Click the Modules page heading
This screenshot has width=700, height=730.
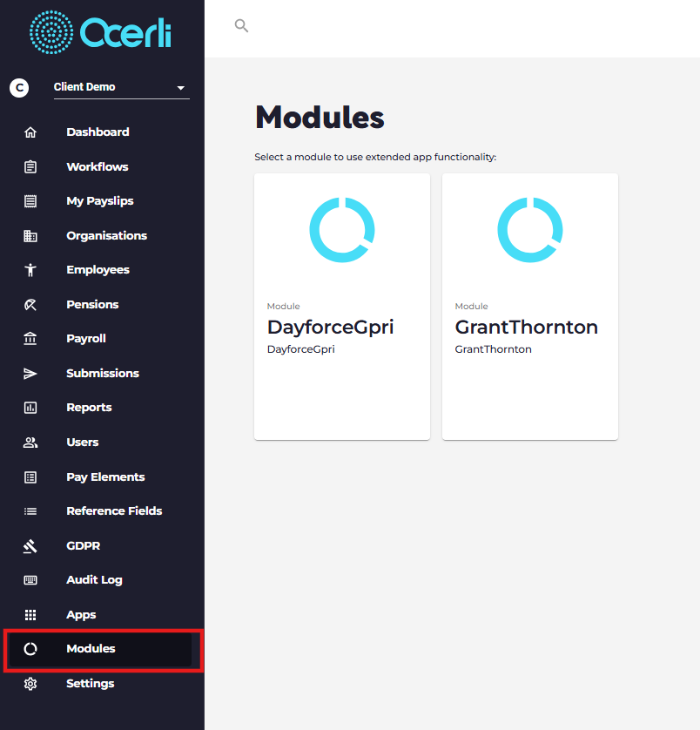[320, 118]
